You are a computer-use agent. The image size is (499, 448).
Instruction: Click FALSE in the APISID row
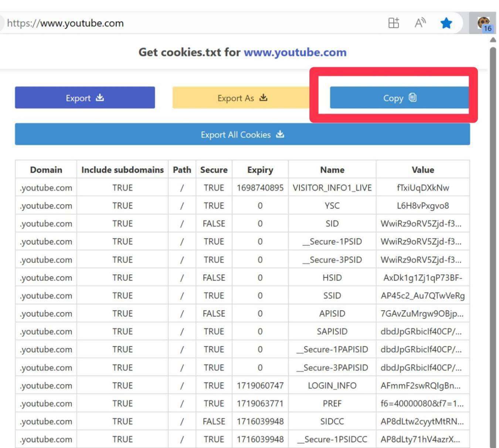tap(214, 313)
